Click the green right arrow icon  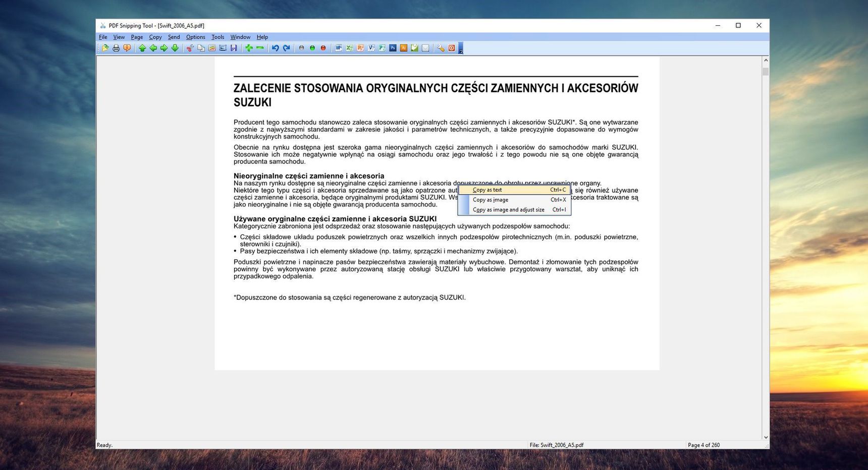click(x=164, y=48)
